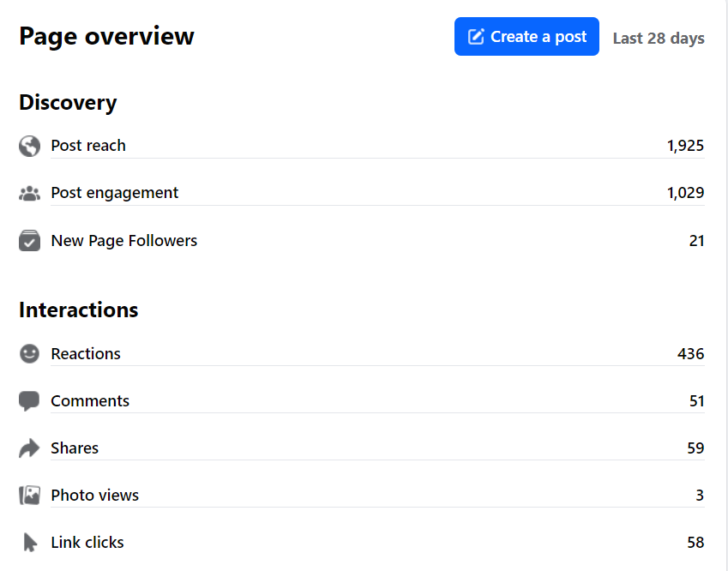
Task: Click the Comments label text
Action: point(90,401)
